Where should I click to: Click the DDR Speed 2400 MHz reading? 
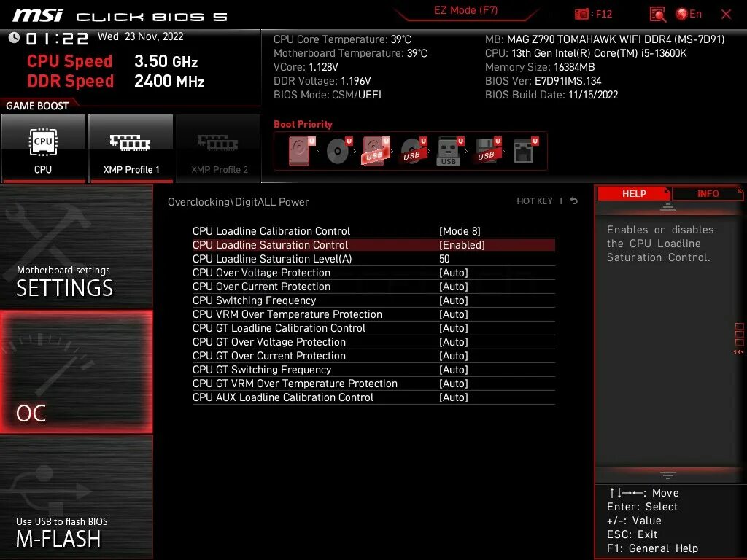click(x=116, y=80)
